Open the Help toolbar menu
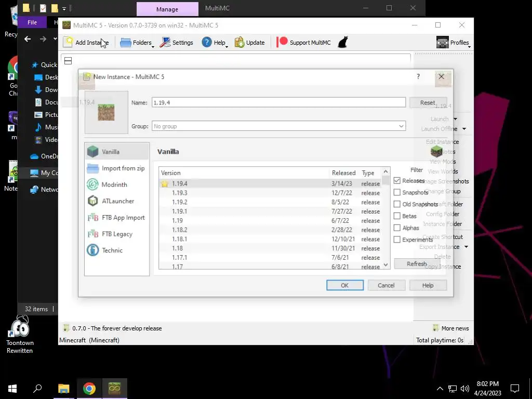 [215, 43]
